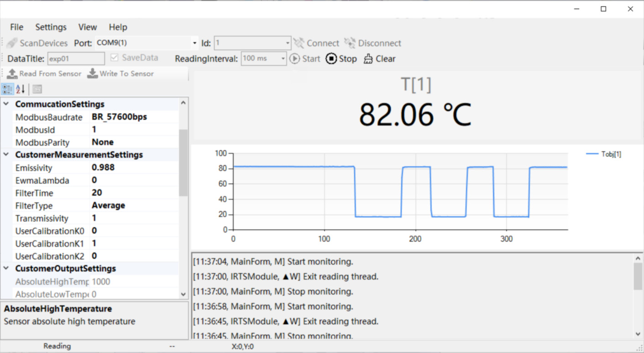The image size is (644, 353).
Task: Collapse the CommucationSettings category
Action: click(x=6, y=104)
